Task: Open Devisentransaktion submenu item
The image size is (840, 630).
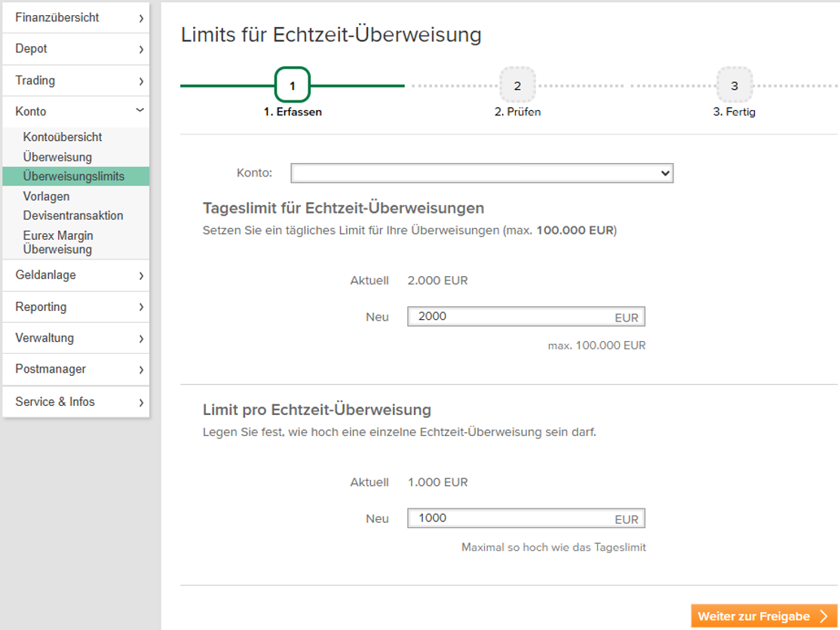Action: pyautogui.click(x=72, y=216)
